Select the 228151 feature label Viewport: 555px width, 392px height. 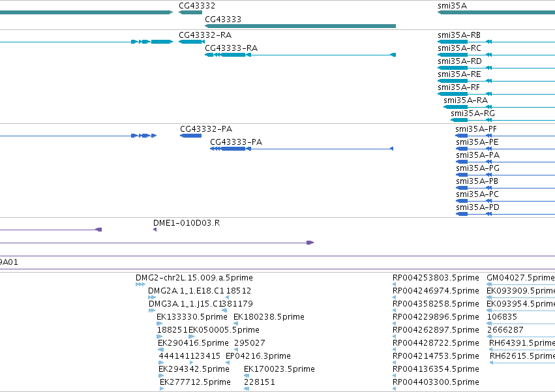point(260,382)
